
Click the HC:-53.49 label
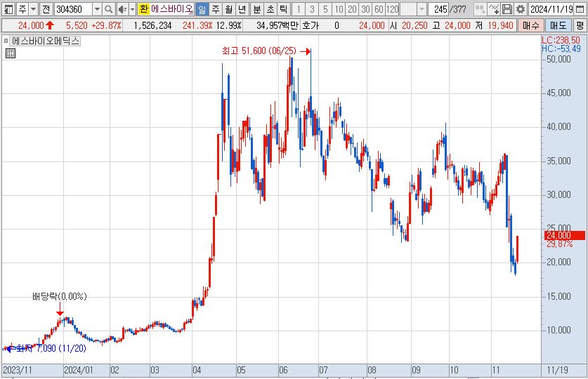561,48
